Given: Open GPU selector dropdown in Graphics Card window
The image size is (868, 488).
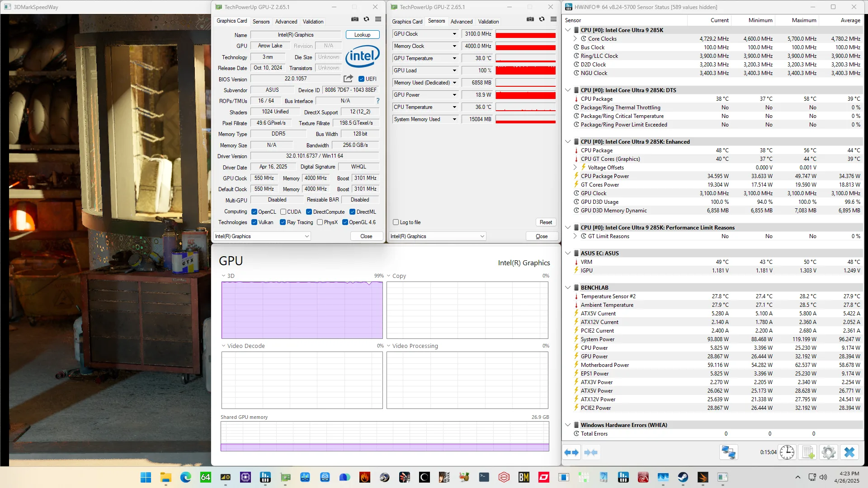Looking at the screenshot, I should tap(262, 236).
